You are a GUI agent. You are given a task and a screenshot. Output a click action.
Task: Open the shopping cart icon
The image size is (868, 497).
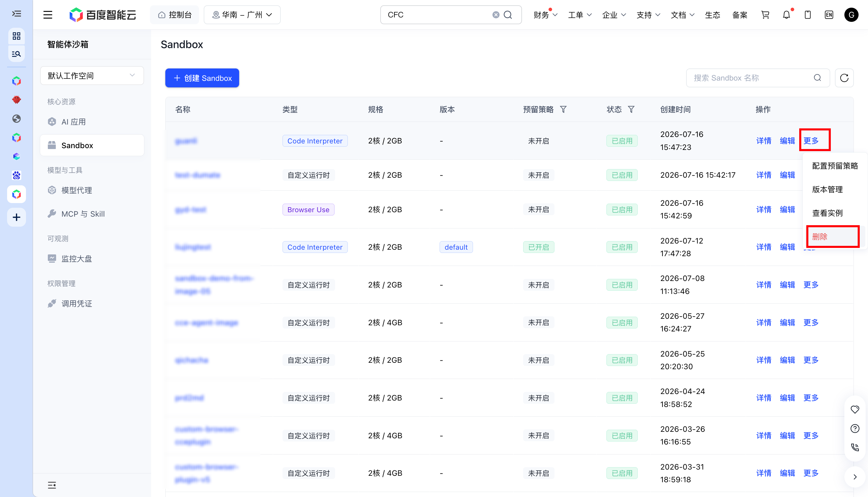coord(765,15)
